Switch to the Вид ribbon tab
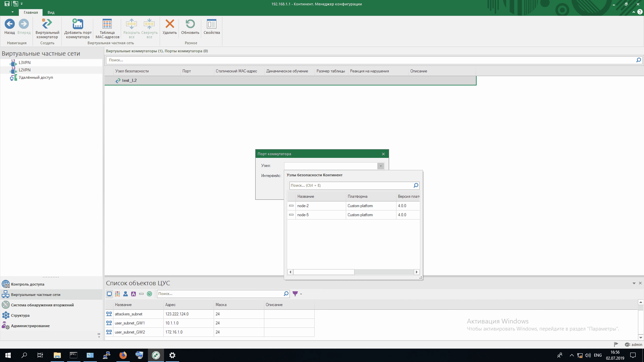The height and width of the screenshot is (362, 644). pos(51,12)
